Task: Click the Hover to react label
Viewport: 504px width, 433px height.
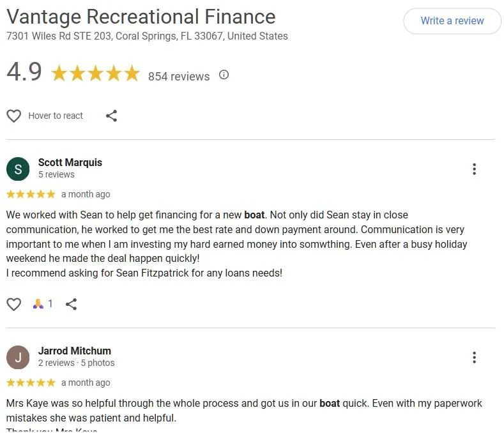Action: tap(56, 116)
